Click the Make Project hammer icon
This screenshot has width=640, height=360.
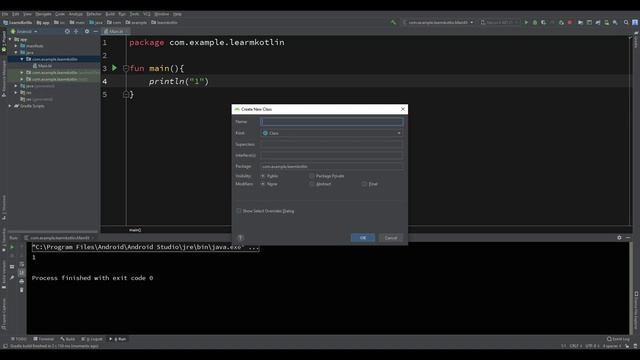click(393, 22)
